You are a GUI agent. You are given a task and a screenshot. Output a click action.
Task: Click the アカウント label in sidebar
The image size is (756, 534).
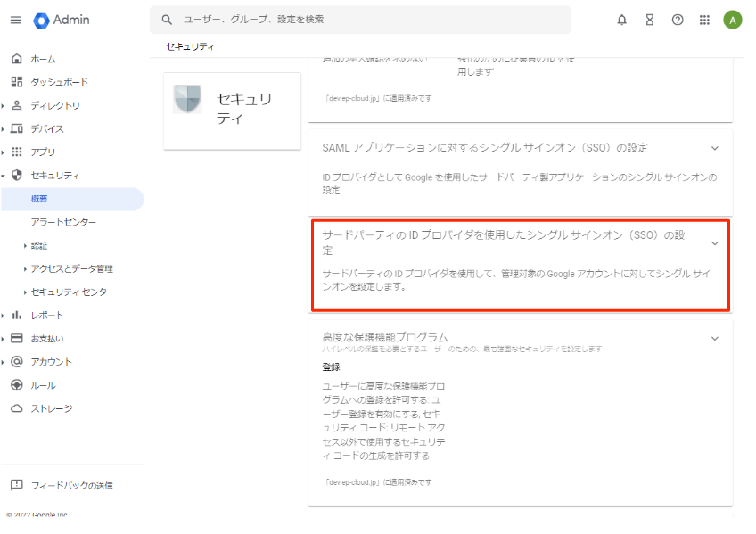pyautogui.click(x=52, y=362)
